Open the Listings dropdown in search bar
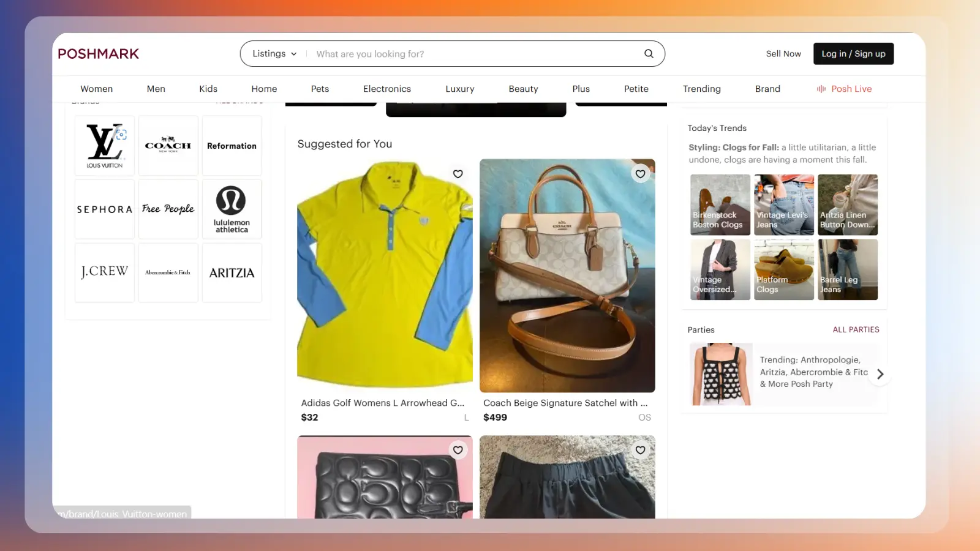The width and height of the screenshot is (980, 551). (x=274, y=54)
